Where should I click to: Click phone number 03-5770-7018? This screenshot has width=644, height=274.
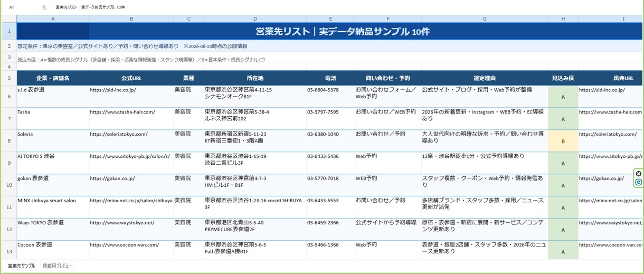click(323, 178)
